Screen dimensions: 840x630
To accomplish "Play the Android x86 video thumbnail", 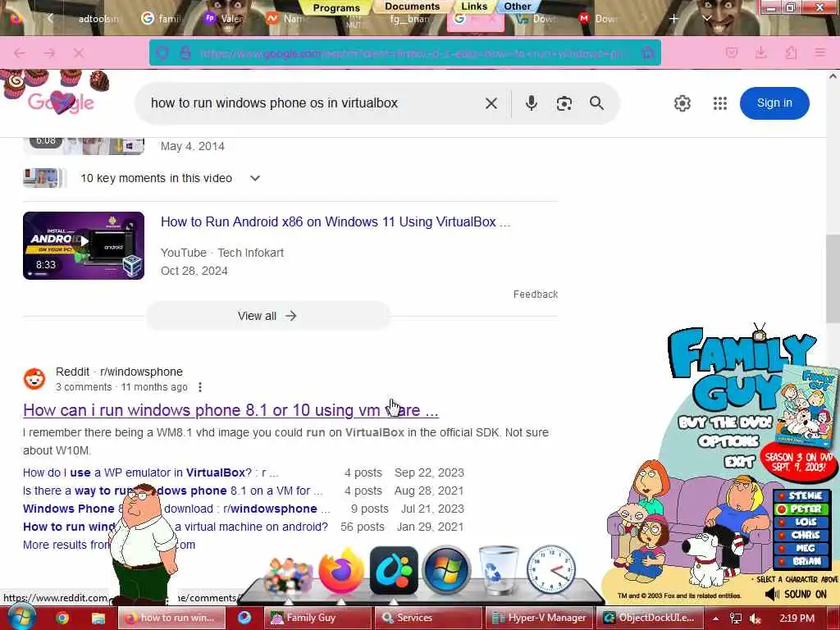I will 84,245.
